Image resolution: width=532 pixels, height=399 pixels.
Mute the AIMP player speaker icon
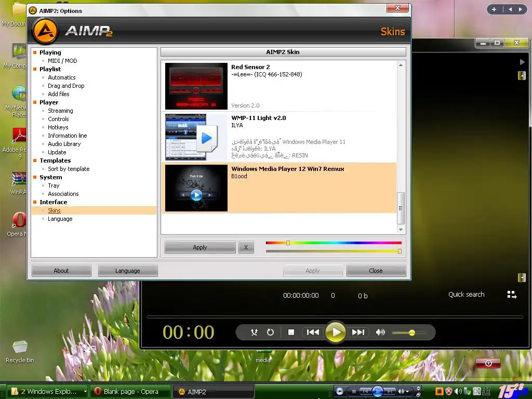coord(380,332)
